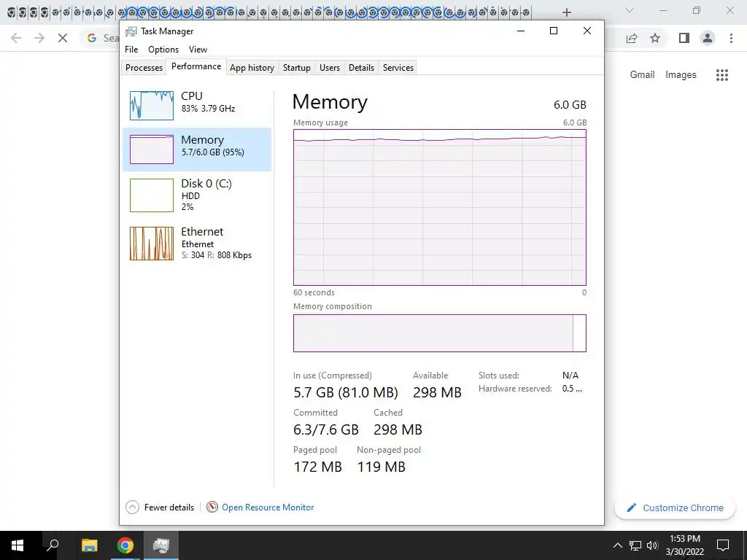Switch to the App history tab
Image resolution: width=747 pixels, height=560 pixels.
pos(252,68)
